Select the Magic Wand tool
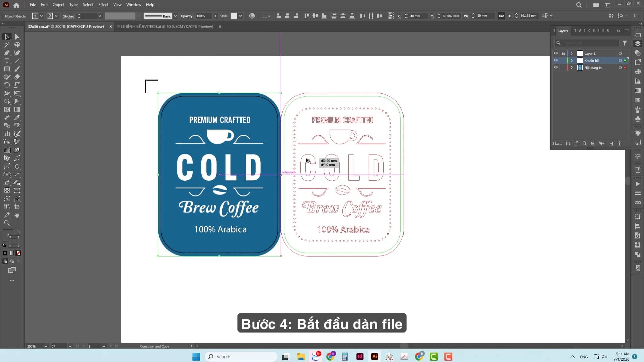 pos(7,45)
